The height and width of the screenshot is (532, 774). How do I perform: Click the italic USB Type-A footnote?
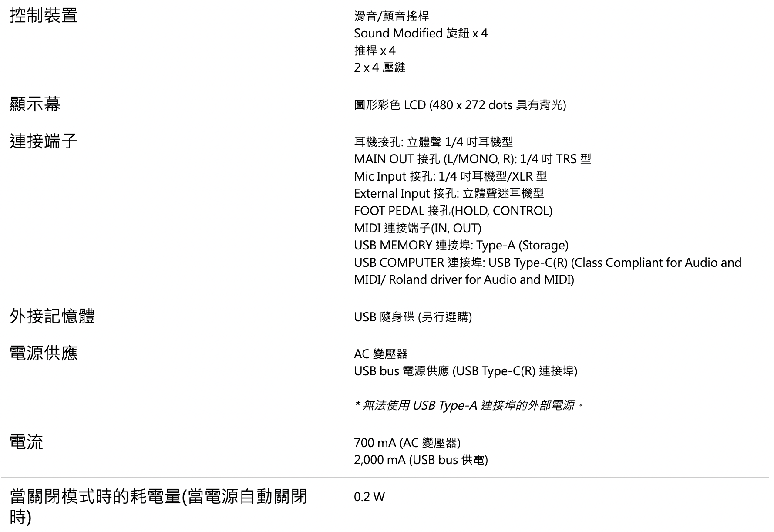point(469,406)
